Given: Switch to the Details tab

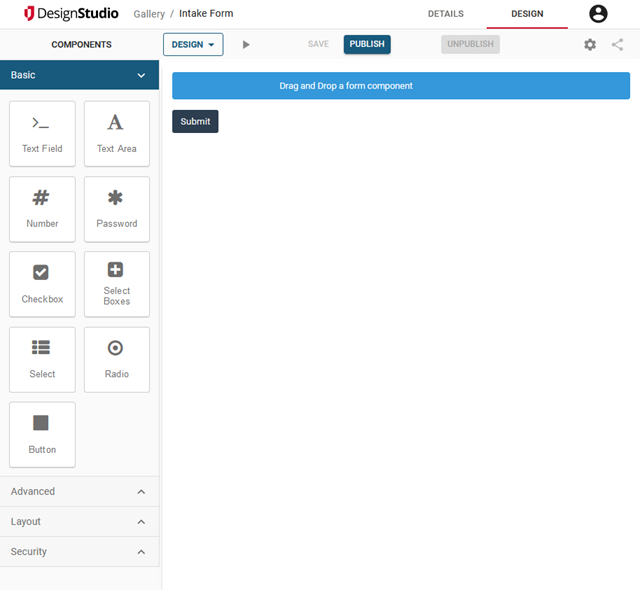Looking at the screenshot, I should click(x=445, y=14).
